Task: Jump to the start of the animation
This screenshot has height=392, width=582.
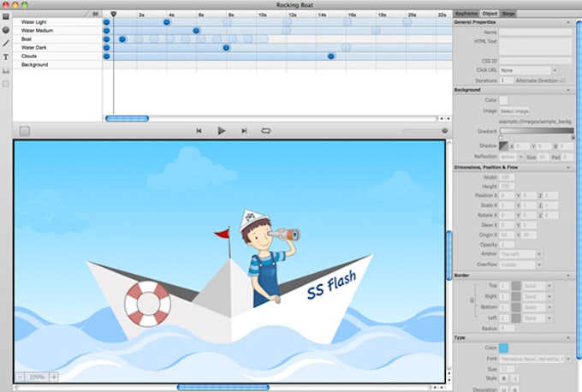Action: pos(199,131)
